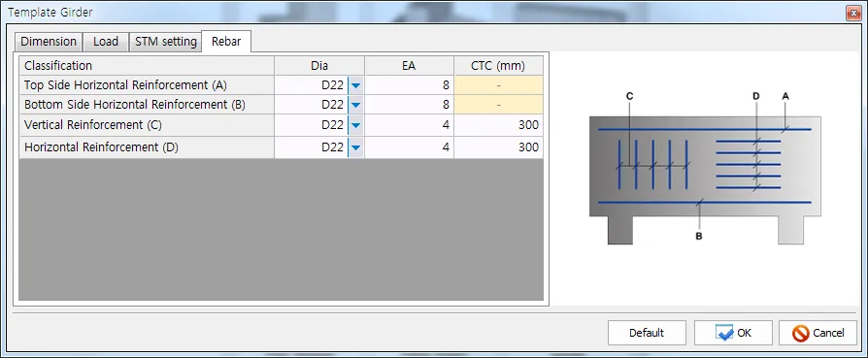The height and width of the screenshot is (358, 868).
Task: Click label B in the rebar diagram
Action: (699, 237)
